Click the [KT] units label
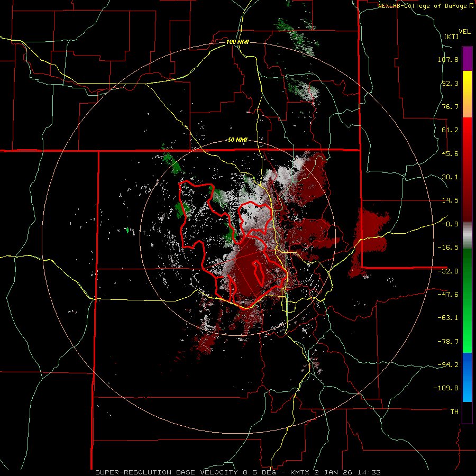 point(452,36)
